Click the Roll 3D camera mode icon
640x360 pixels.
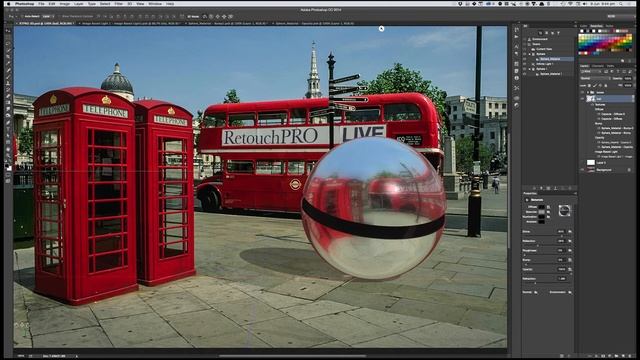point(211,16)
